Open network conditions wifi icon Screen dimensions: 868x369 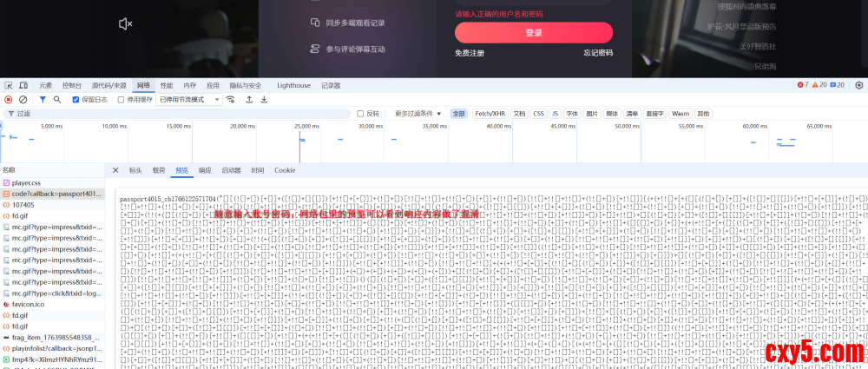click(x=230, y=100)
